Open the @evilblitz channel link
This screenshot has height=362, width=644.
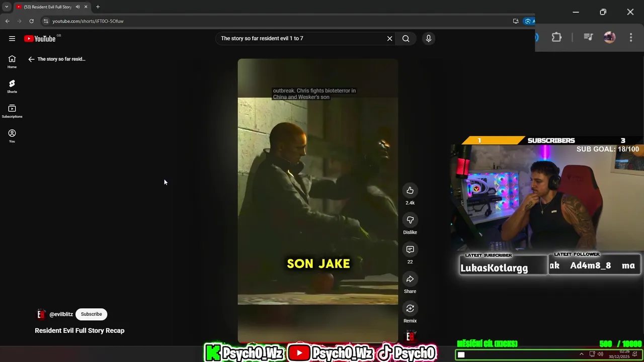pyautogui.click(x=61, y=314)
